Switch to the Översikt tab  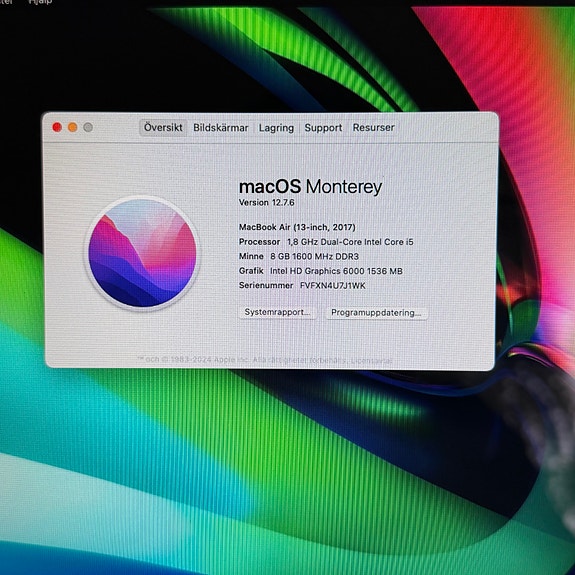163,128
